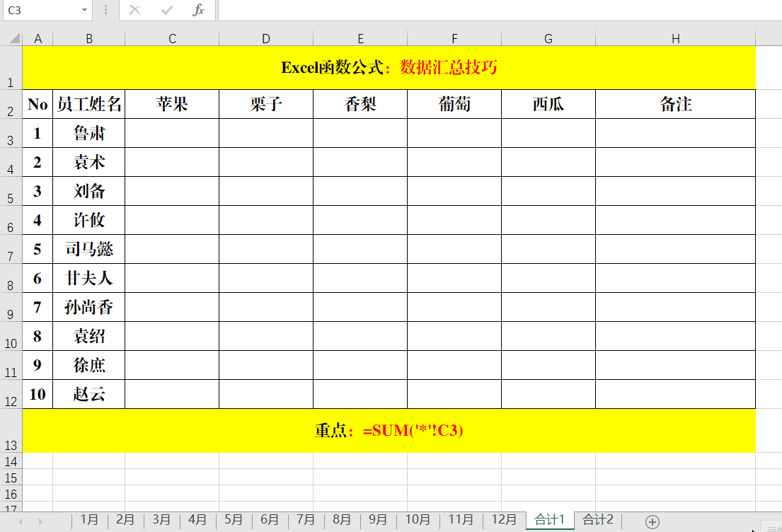782x532 pixels.
Task: Click the name cell '袁术'
Action: (x=88, y=162)
